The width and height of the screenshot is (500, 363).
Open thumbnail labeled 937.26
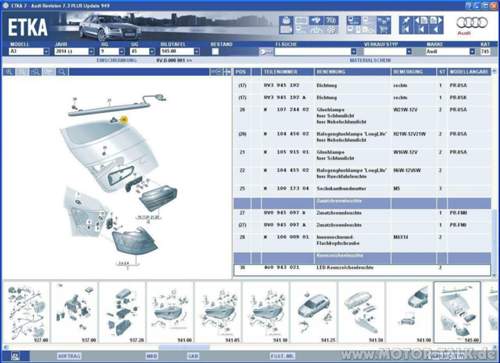(122, 312)
